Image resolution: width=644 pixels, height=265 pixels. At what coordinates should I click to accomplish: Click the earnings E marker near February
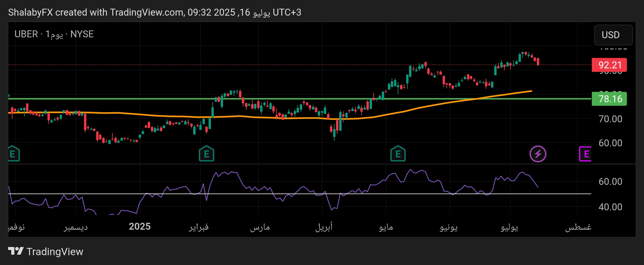pos(206,154)
